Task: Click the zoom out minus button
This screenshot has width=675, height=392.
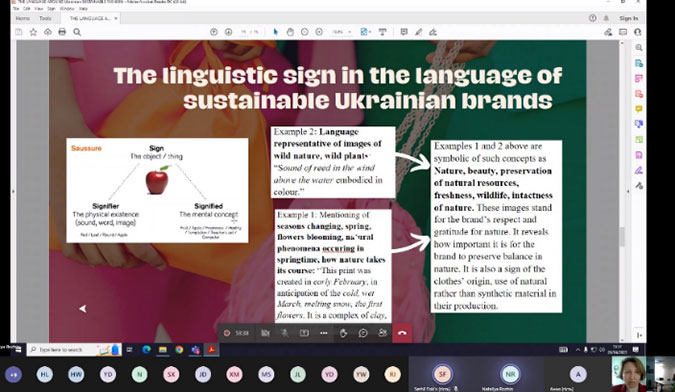Action: (x=304, y=32)
